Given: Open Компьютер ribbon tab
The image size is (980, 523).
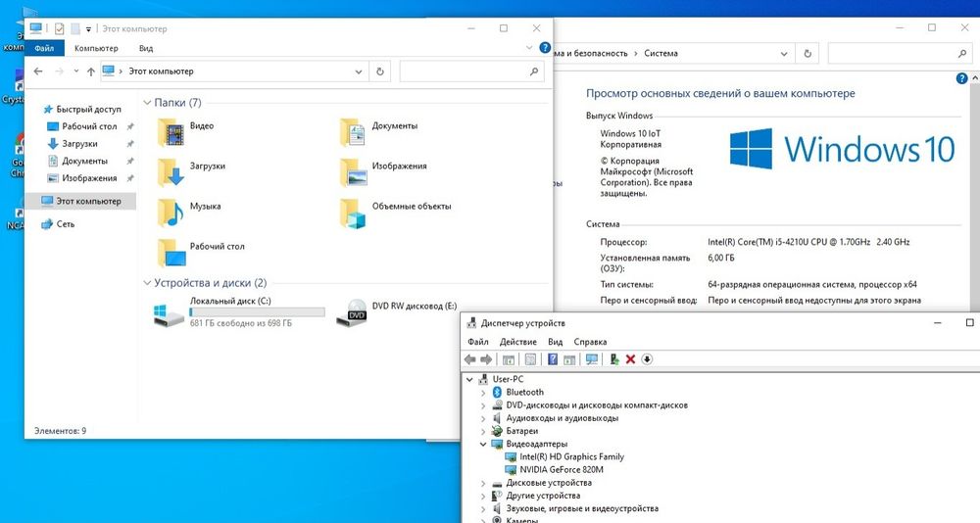Looking at the screenshot, I should coord(96,48).
